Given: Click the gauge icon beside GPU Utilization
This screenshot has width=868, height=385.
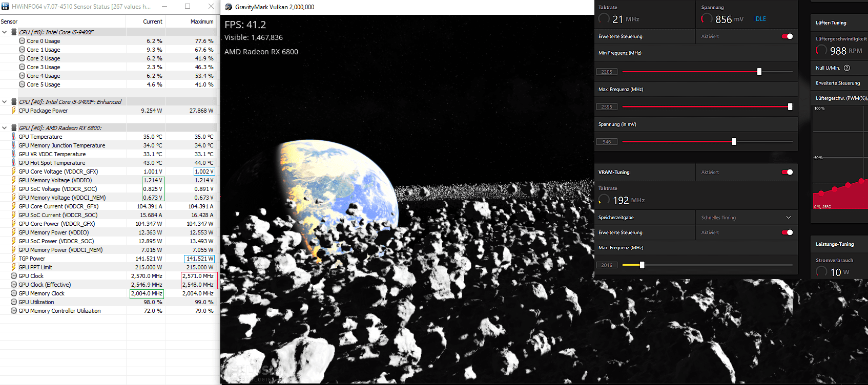Looking at the screenshot, I should [x=14, y=302].
